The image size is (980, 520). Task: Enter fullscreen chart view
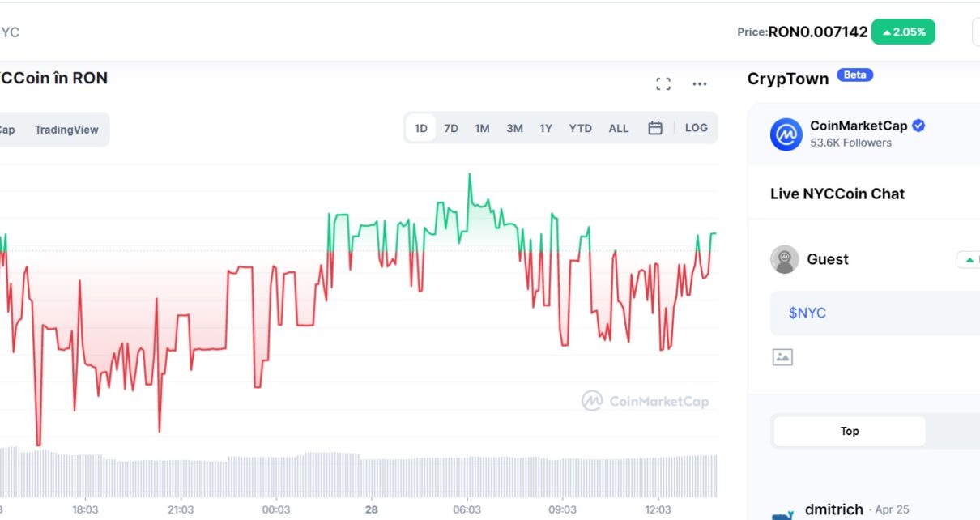663,84
